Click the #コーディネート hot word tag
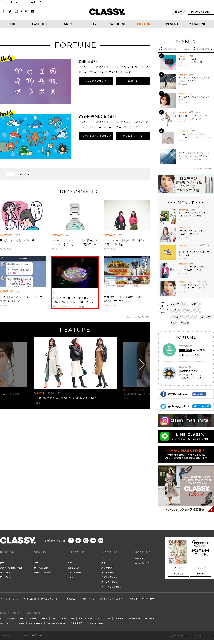The height and width of the screenshot is (644, 214). [x=179, y=304]
